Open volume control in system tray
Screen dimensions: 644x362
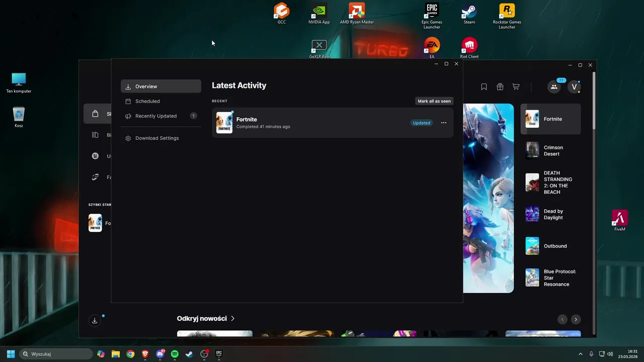coord(610,354)
